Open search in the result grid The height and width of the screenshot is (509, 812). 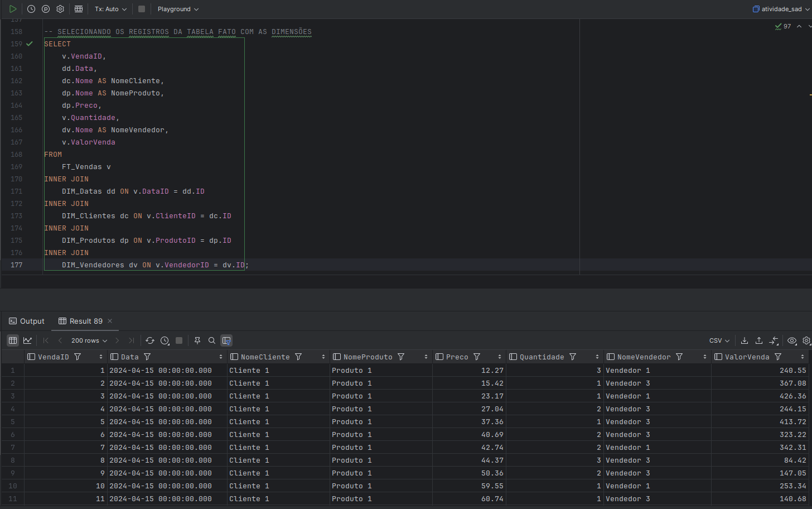pyautogui.click(x=212, y=340)
